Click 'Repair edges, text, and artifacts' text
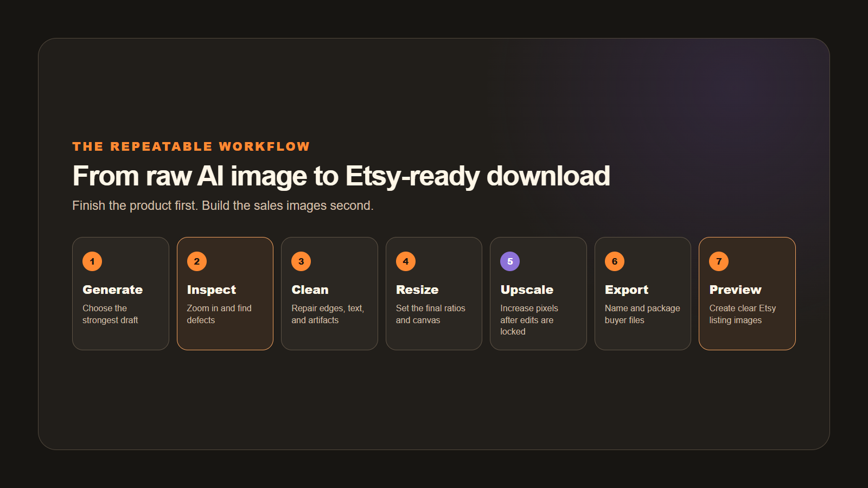 (328, 314)
